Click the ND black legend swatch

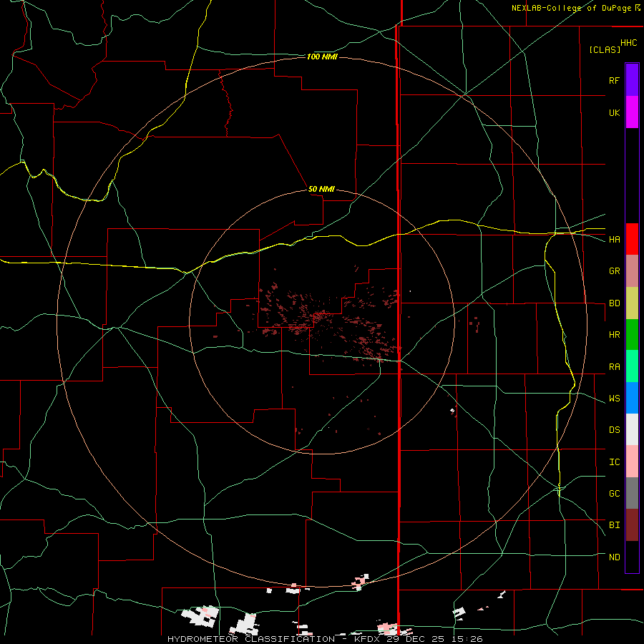632,557
